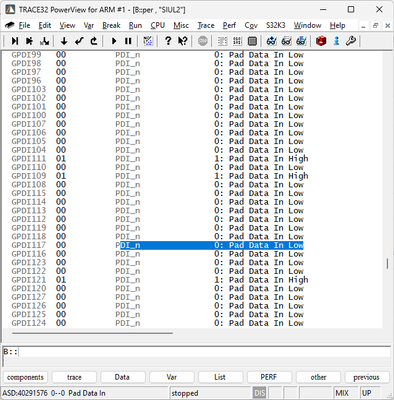This screenshot has width=394, height=400.
Task: Click the single Step toolbar icon
Action: (x=15, y=41)
